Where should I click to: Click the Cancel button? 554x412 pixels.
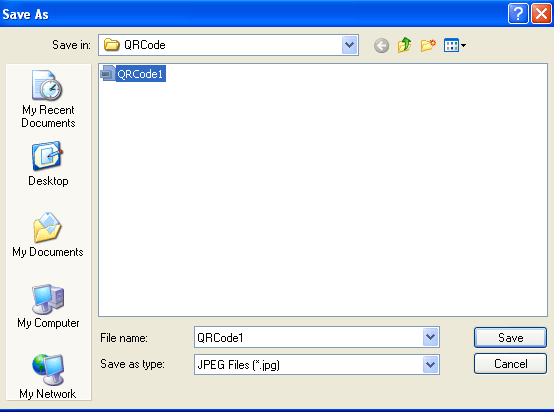pyautogui.click(x=510, y=364)
